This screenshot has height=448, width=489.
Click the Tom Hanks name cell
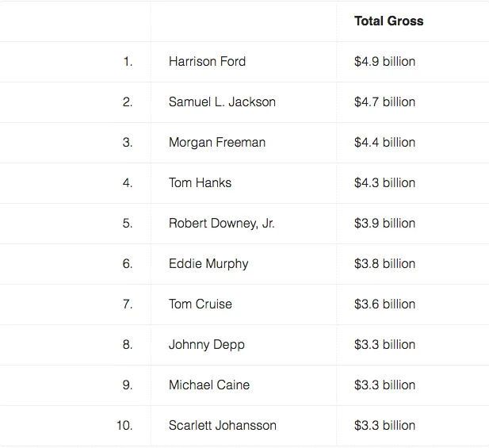[x=200, y=183]
